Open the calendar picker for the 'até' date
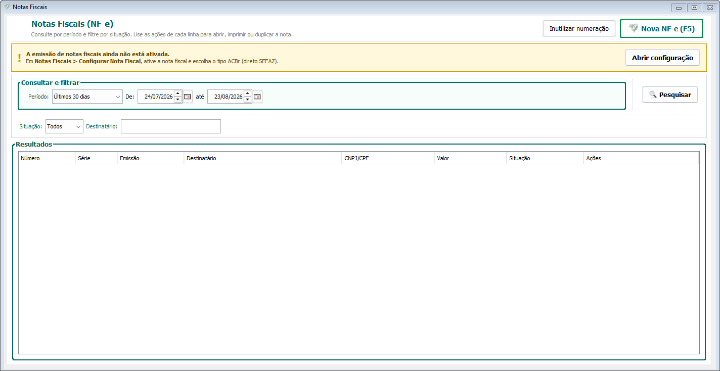This screenshot has width=720, height=371. (x=258, y=96)
